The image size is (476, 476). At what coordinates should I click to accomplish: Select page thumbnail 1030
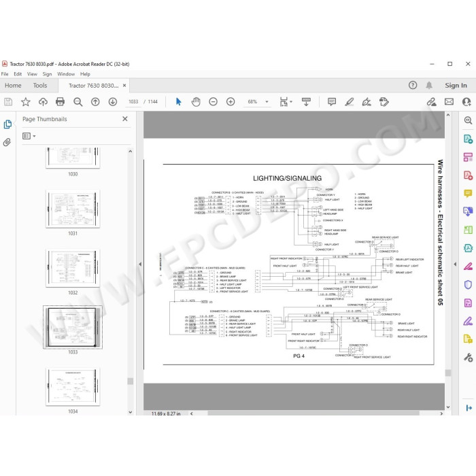[x=73, y=158]
